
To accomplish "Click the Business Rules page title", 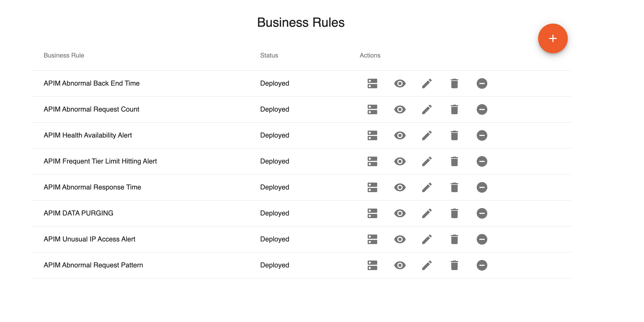I will tap(301, 23).
